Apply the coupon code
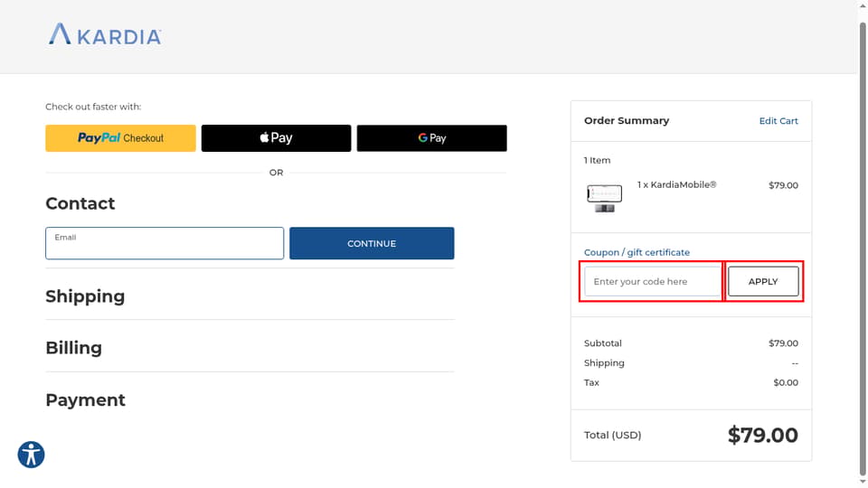 763,282
